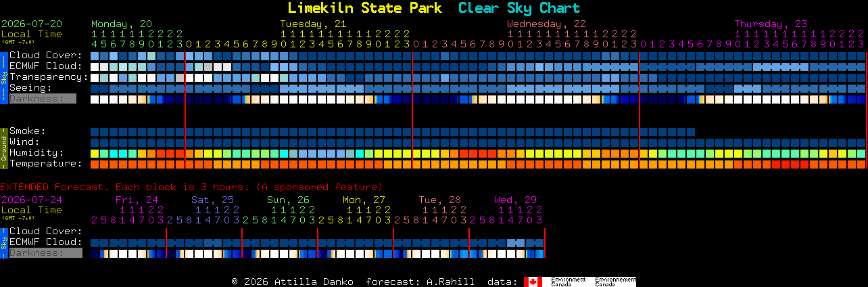The height and width of the screenshot is (287, 868).
Task: Click the Tue, 28 extended day header
Action: [x=439, y=200]
